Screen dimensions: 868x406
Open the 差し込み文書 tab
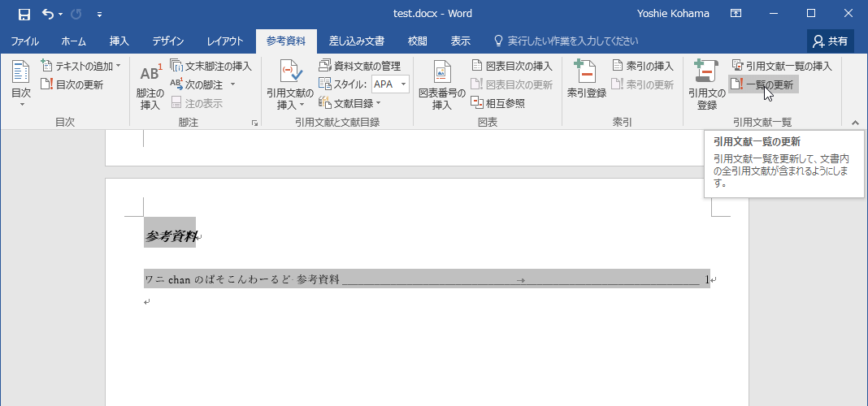click(357, 41)
